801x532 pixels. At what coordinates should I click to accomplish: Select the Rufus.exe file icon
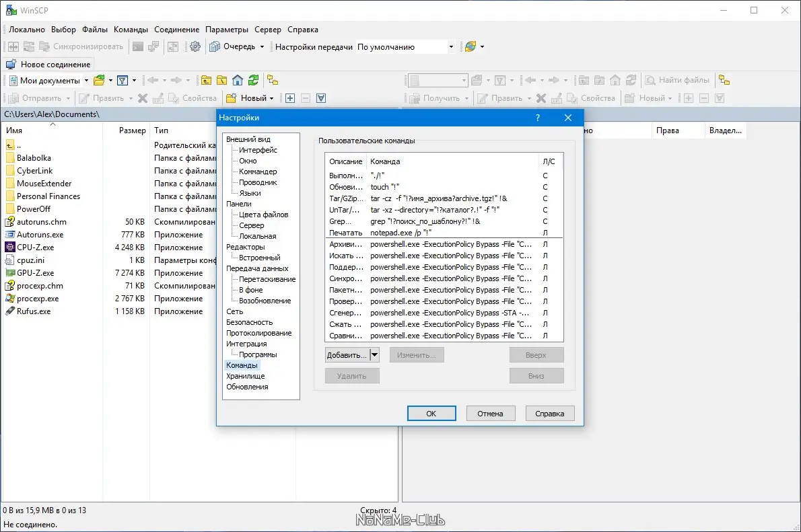click(x=9, y=311)
